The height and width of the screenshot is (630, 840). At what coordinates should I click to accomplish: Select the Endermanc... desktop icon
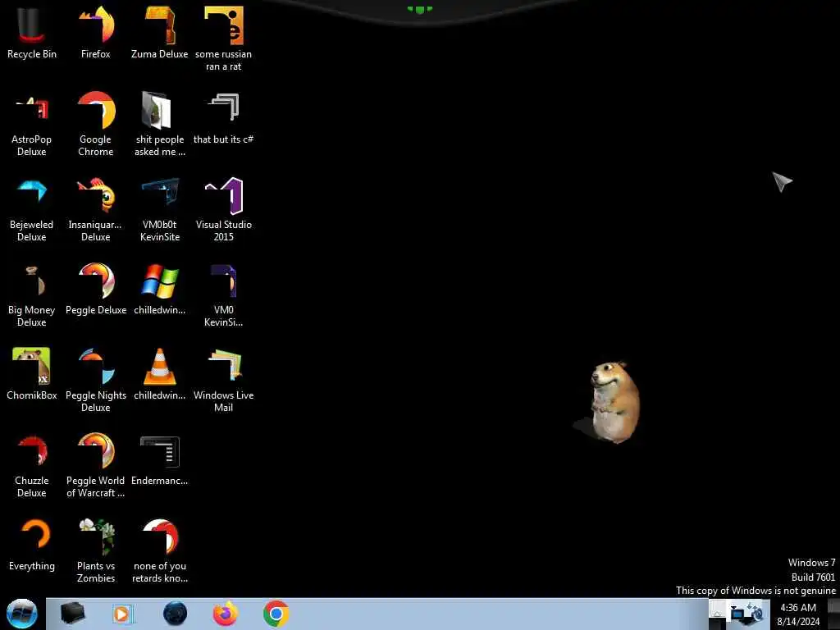160,460
